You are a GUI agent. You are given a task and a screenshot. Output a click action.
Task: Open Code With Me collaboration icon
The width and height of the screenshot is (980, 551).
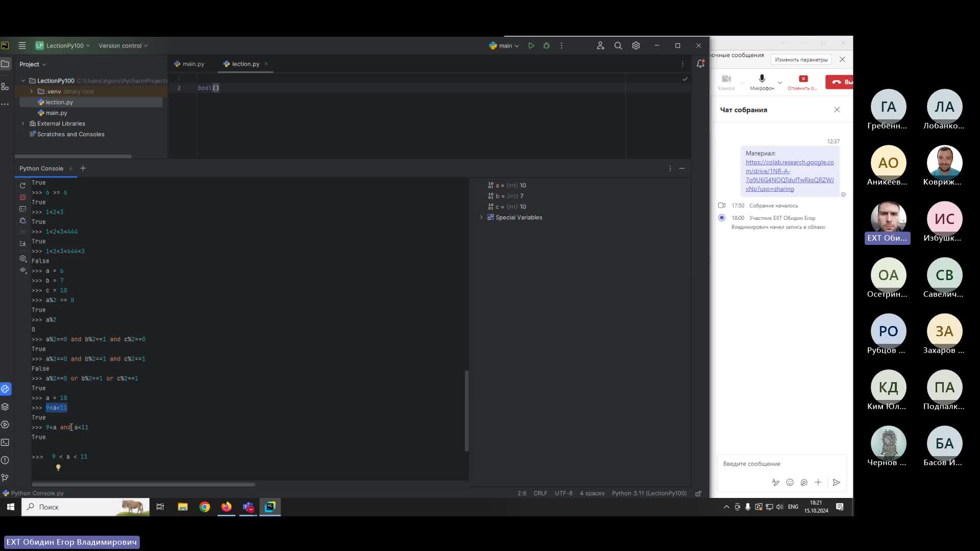600,45
